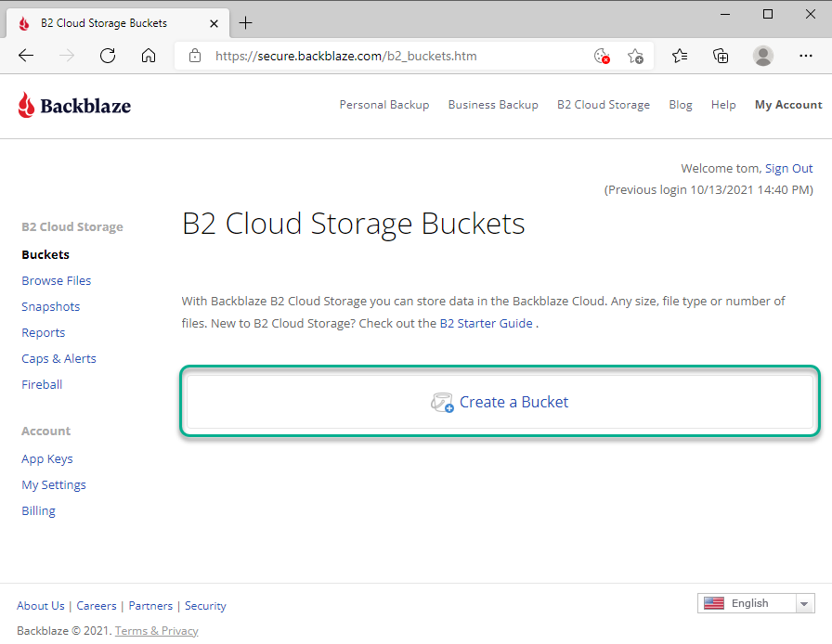Open My Account in top navigation
Screen dimensions: 832x644
788,105
